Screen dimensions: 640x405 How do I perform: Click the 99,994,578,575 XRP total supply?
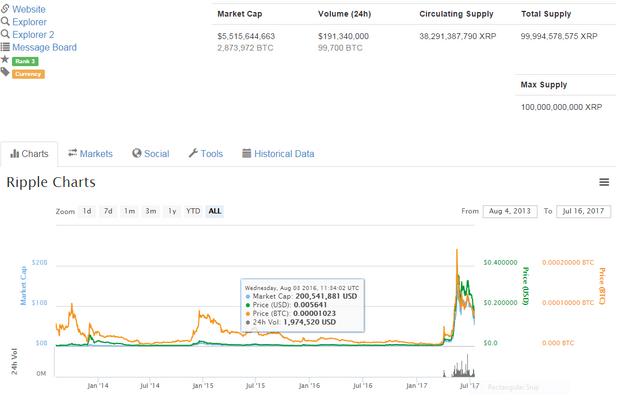pyautogui.click(x=559, y=36)
